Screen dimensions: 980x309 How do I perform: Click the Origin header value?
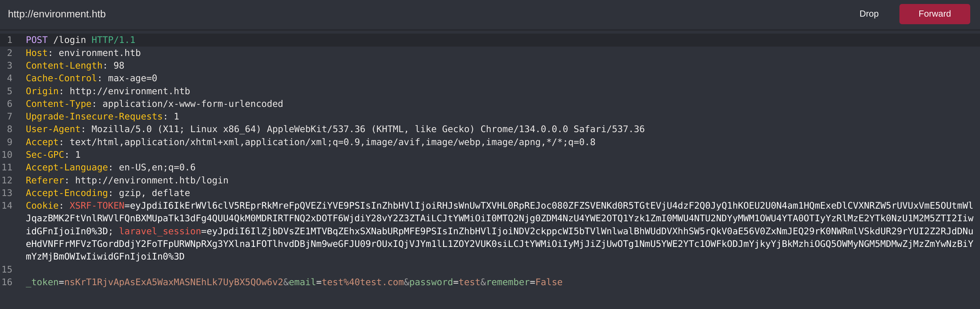(130, 91)
